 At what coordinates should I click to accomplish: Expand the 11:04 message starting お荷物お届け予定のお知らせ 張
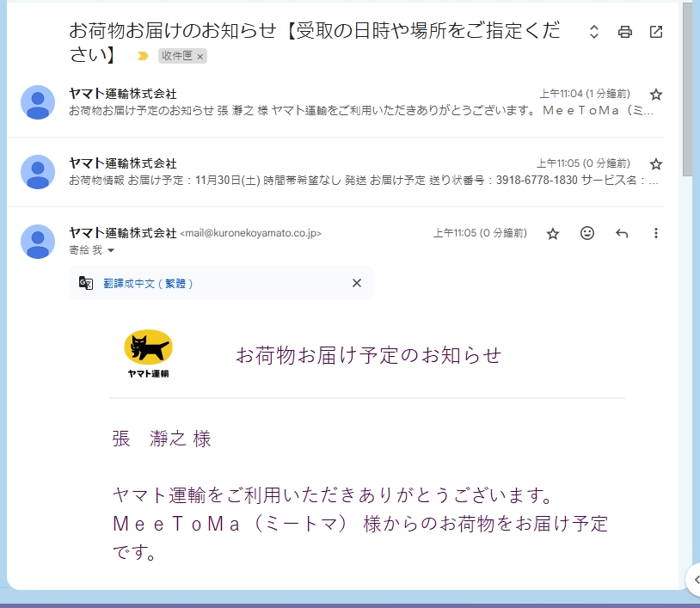[335, 102]
